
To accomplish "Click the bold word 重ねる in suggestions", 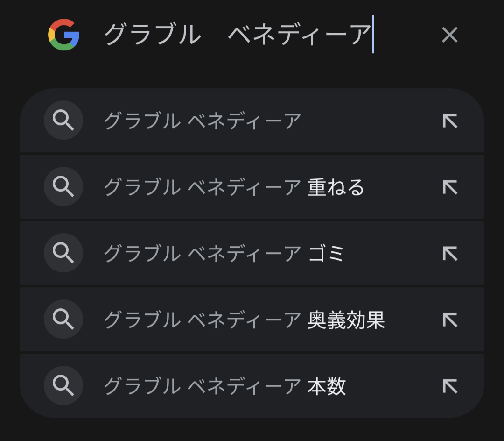I will point(336,188).
